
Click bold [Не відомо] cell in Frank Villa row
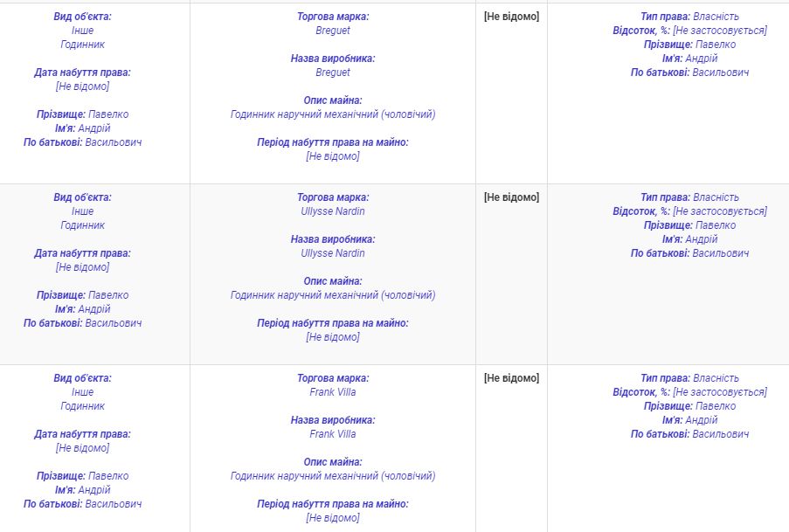(x=511, y=378)
